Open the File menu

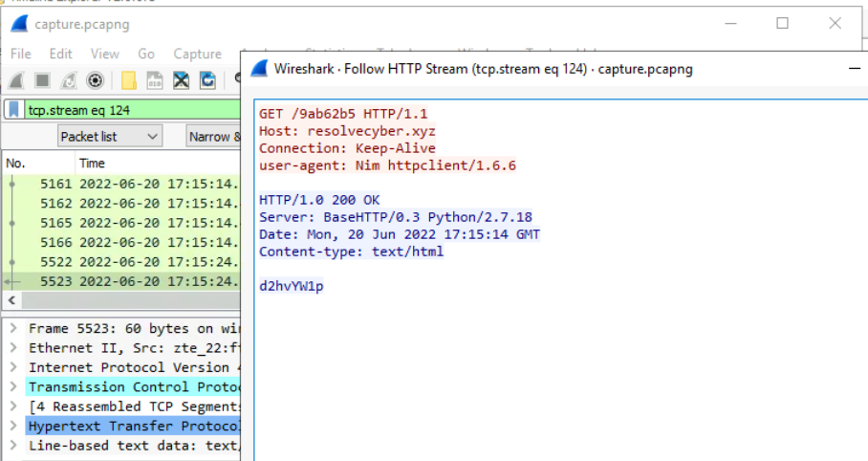coord(20,54)
